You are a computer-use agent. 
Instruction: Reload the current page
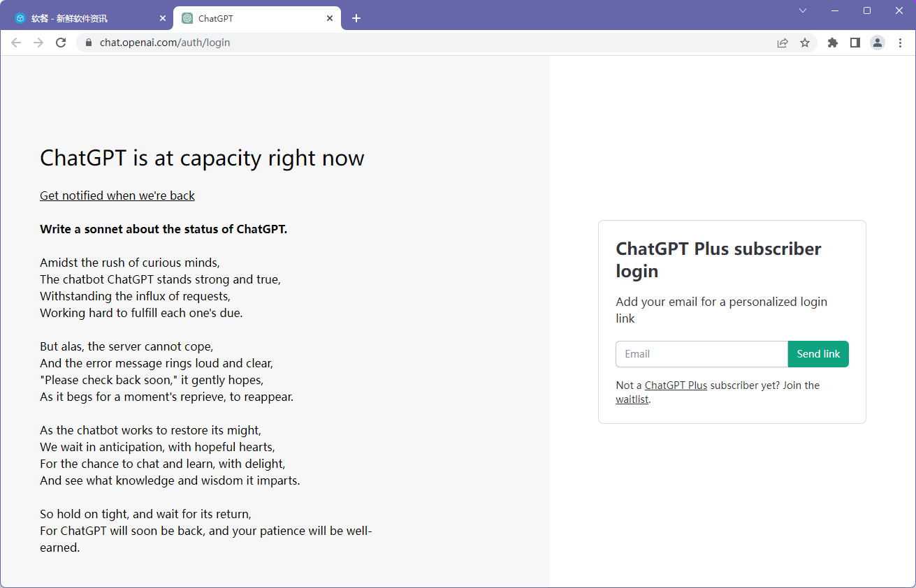click(x=61, y=43)
